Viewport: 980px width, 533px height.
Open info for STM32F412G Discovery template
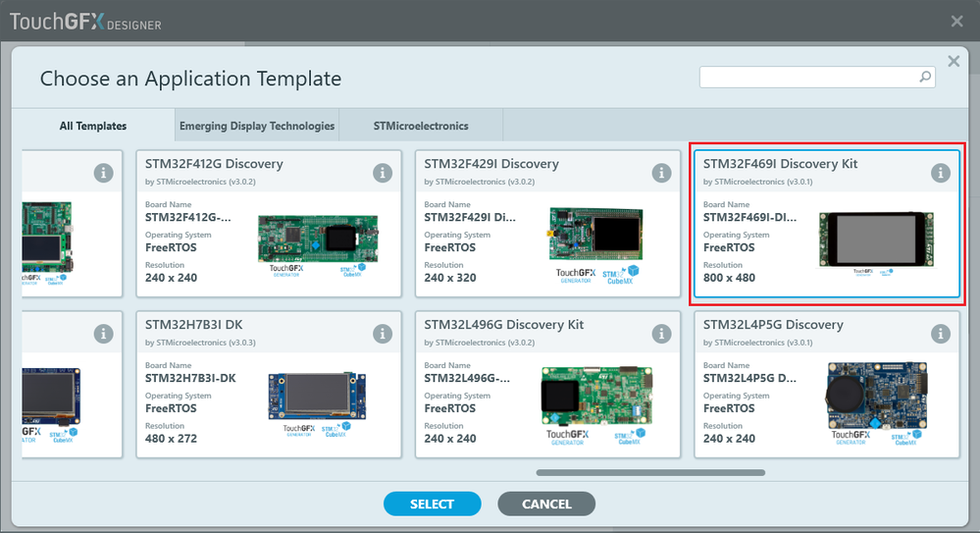pos(383,173)
